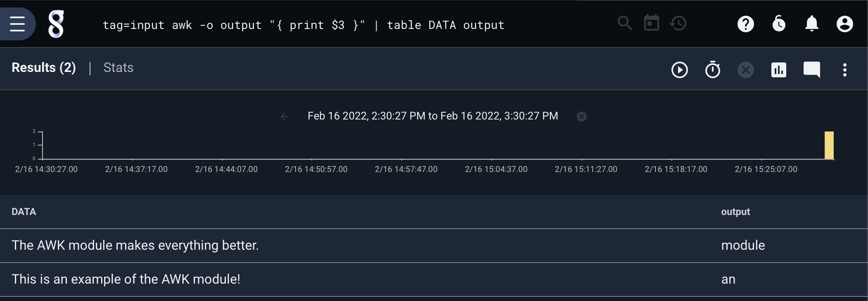Open the hamburger main menu
This screenshot has width=868, height=301.
pyautogui.click(x=17, y=24)
